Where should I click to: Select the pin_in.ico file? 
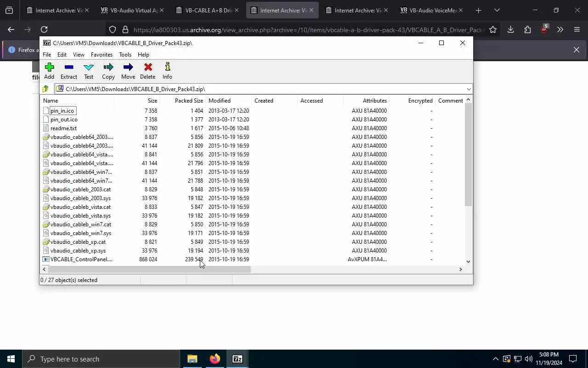coord(62,110)
